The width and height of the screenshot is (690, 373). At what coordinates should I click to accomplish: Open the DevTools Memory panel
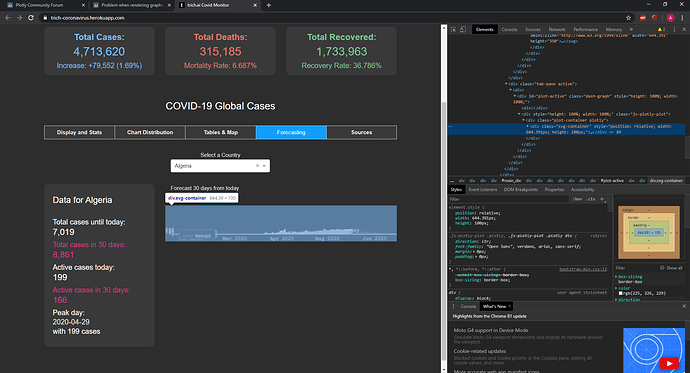pyautogui.click(x=613, y=29)
